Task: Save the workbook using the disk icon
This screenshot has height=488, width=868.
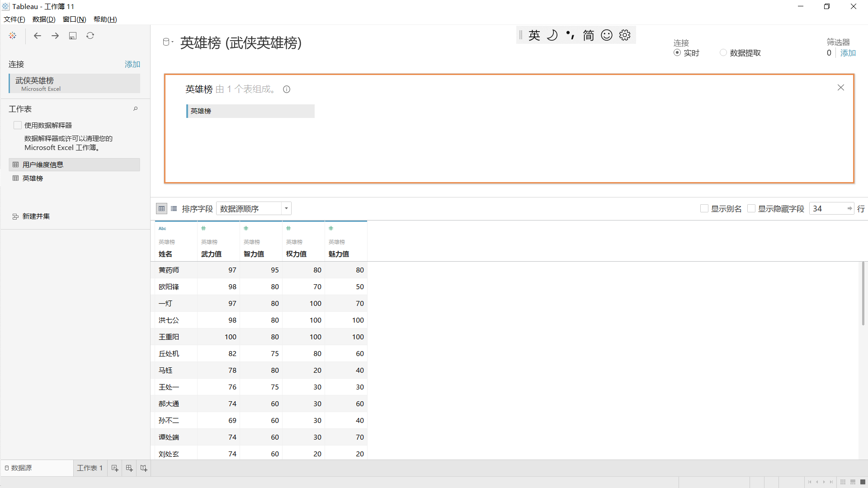Action: [73, 36]
